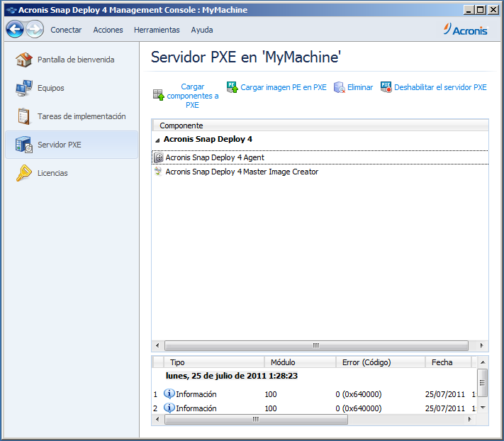The image size is (504, 441).
Task: Click date 25/07/2011 in log row 2
Action: (445, 408)
